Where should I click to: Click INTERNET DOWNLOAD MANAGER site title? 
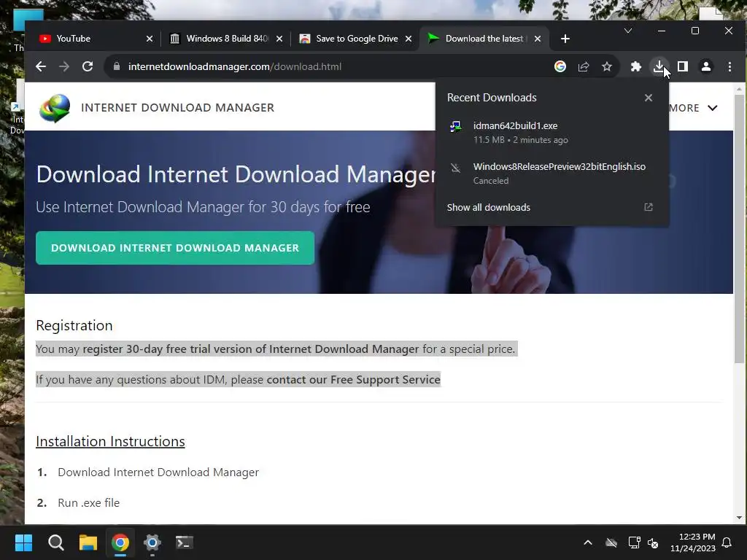coord(178,108)
